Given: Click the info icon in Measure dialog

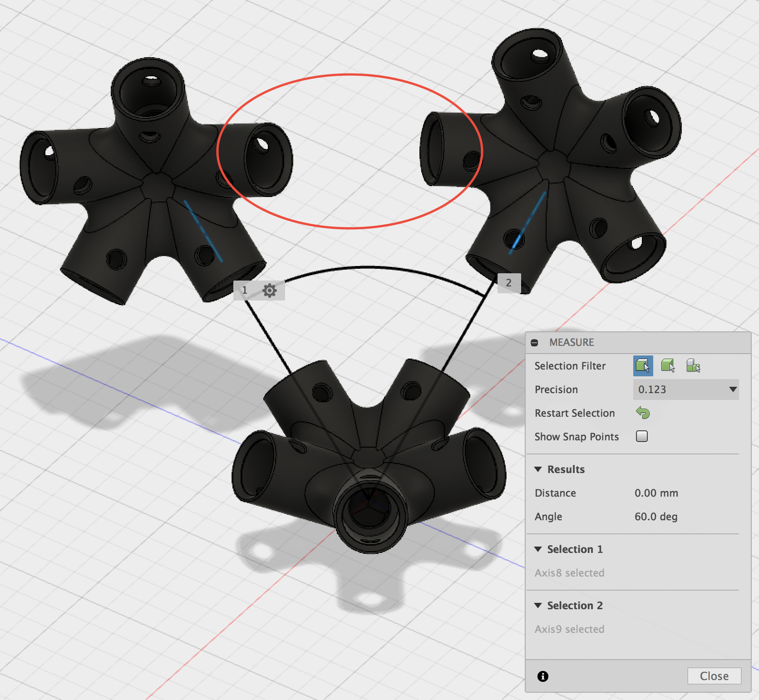Looking at the screenshot, I should tap(543, 676).
